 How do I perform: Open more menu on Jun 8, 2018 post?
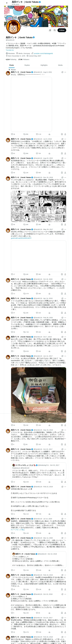pyautogui.click(x=65, y=139)
